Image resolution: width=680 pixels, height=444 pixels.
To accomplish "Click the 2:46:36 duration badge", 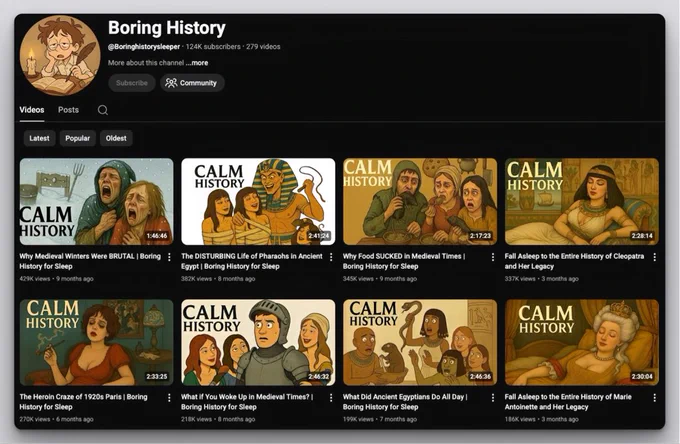I will point(481,376).
